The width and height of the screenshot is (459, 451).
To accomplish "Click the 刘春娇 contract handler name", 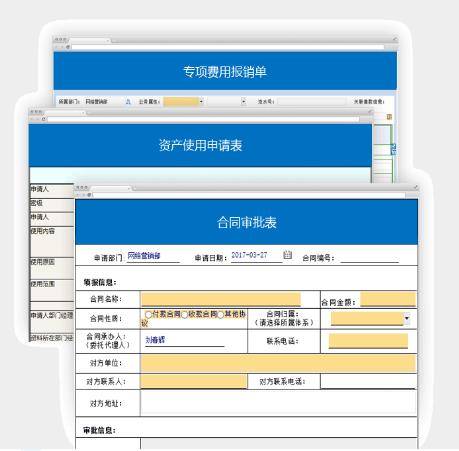I will pyautogui.click(x=155, y=340).
